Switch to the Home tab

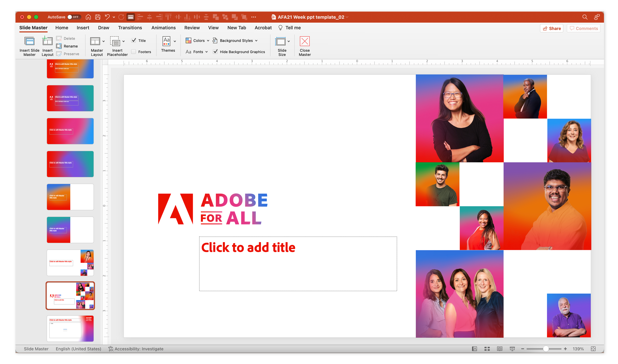tap(62, 28)
